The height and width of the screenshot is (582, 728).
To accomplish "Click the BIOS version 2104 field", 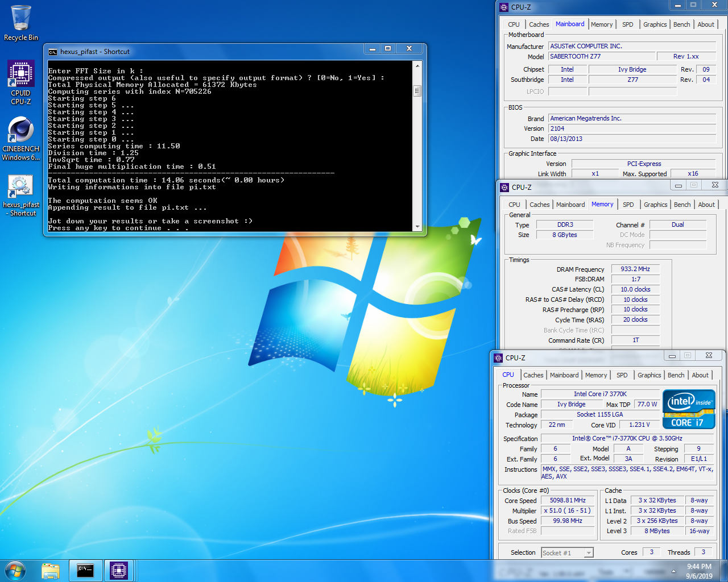I will 632,128.
